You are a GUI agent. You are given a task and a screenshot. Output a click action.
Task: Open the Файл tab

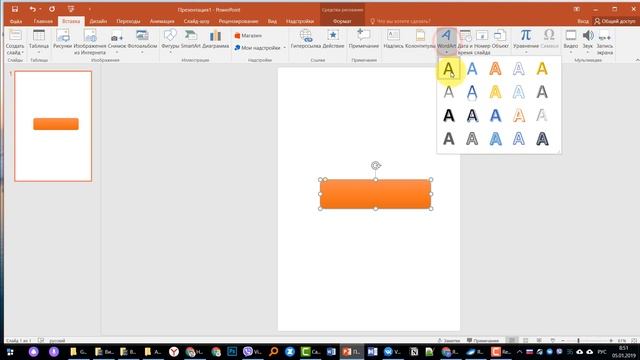(x=16, y=21)
